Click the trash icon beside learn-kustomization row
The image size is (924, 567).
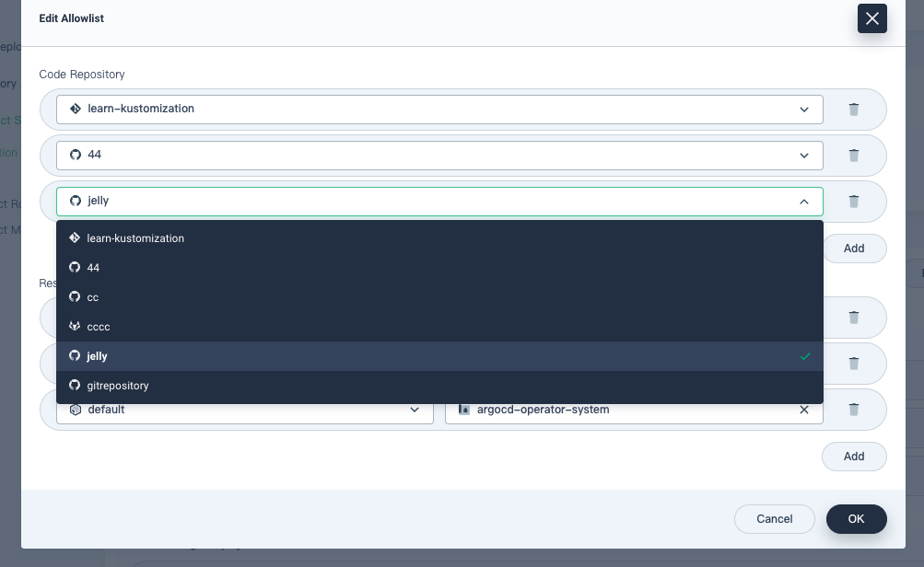pyautogui.click(x=853, y=109)
